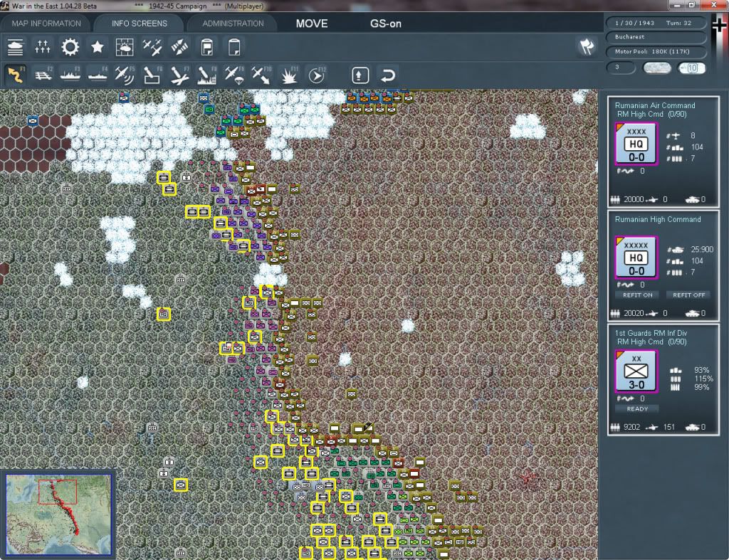Toggle the READY status of 1st Guards division

click(637, 409)
